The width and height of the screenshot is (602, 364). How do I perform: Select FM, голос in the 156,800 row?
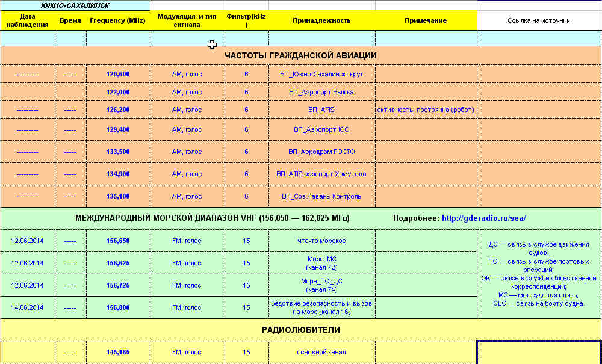click(187, 307)
